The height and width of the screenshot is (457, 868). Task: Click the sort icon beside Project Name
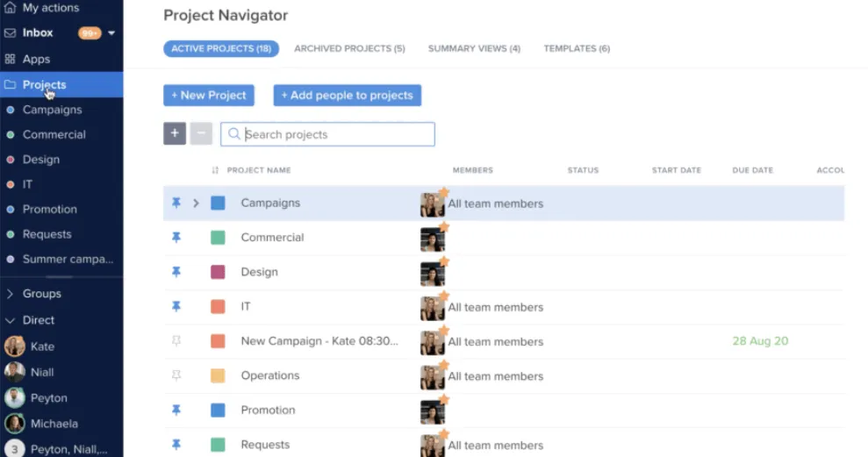[x=215, y=170]
